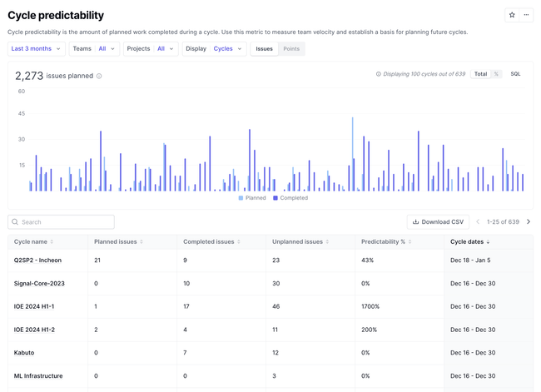Toggle Planned series in chart legend
Viewport: 541px width, 392px height.
click(252, 198)
